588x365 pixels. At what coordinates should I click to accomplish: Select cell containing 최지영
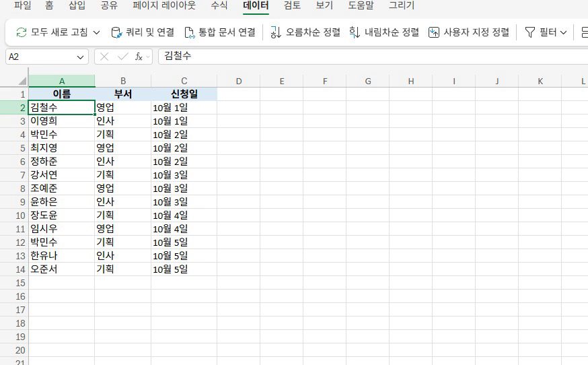tap(62, 148)
